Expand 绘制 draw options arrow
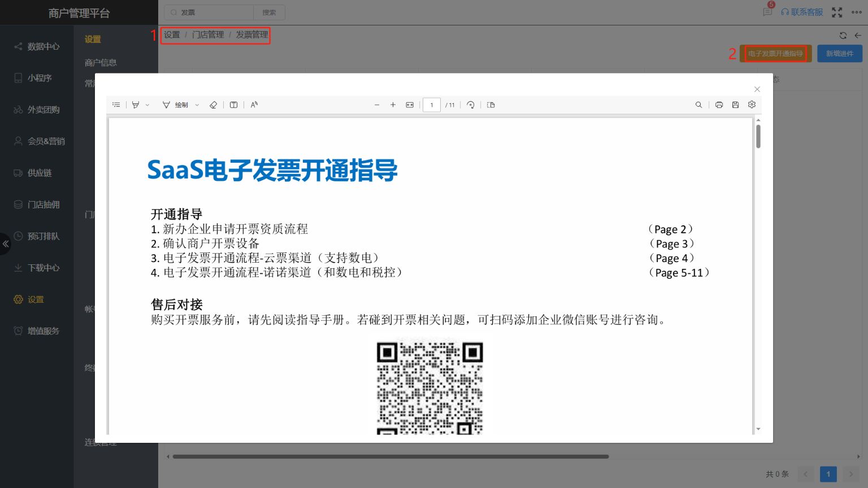 [x=197, y=105]
